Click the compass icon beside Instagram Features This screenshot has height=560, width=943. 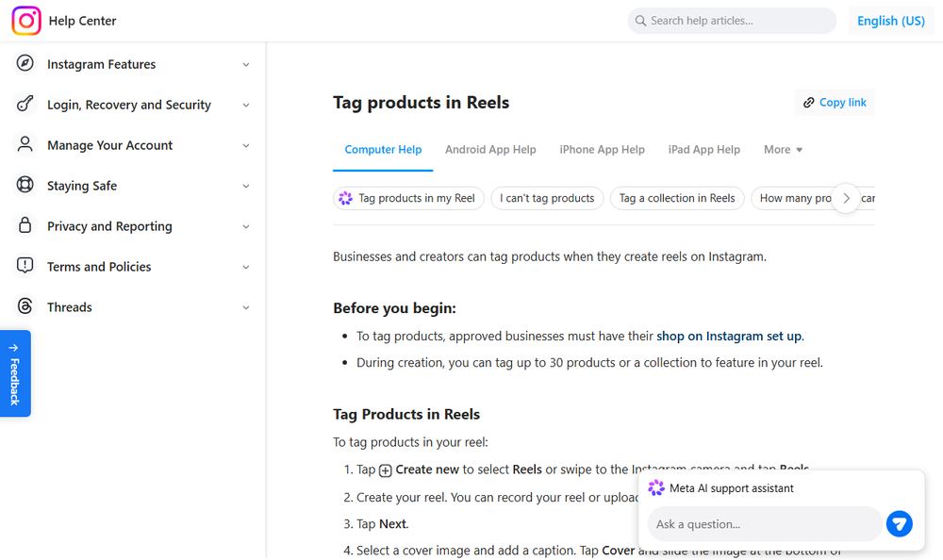click(25, 62)
